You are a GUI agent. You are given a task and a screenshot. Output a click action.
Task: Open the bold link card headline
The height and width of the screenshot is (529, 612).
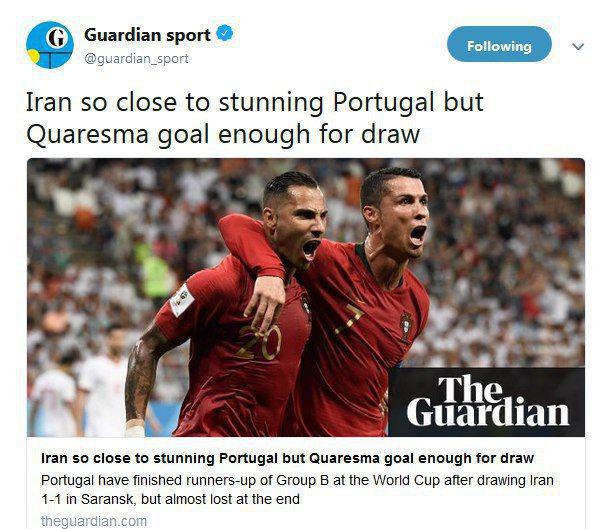[x=287, y=458]
